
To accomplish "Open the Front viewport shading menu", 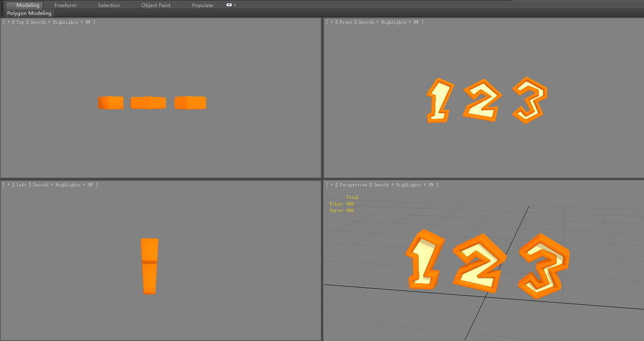I will 388,22.
